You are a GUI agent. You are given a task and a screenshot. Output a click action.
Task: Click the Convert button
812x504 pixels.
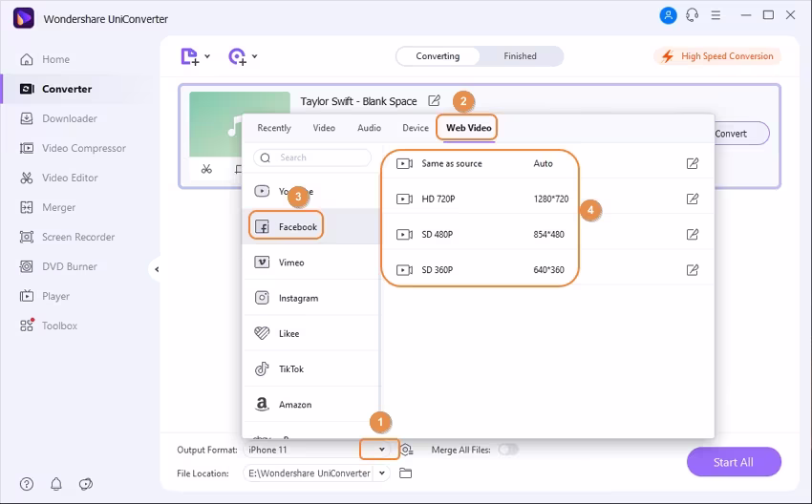tap(739, 134)
